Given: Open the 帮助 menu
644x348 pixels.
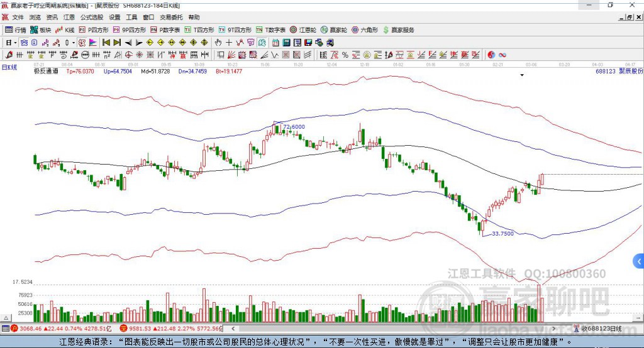Looking at the screenshot, I should (194, 17).
